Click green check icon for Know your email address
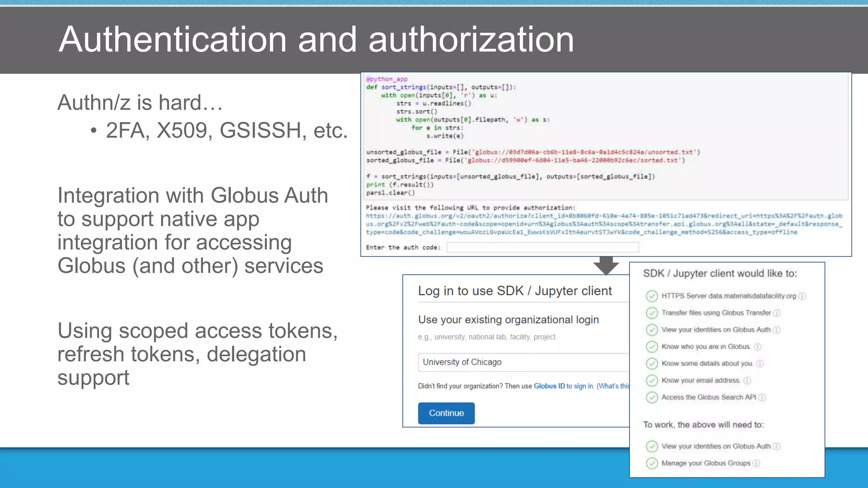 pos(652,380)
